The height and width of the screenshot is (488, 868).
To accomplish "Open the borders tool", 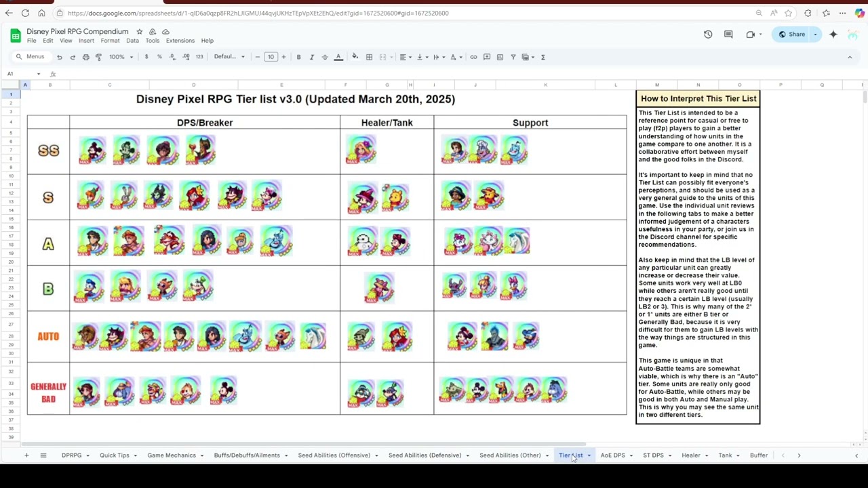I will pos(369,57).
